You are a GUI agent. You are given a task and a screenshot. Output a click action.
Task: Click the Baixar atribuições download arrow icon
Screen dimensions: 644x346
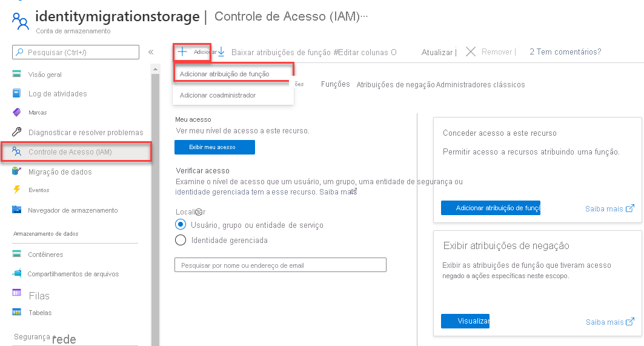pos(221,52)
